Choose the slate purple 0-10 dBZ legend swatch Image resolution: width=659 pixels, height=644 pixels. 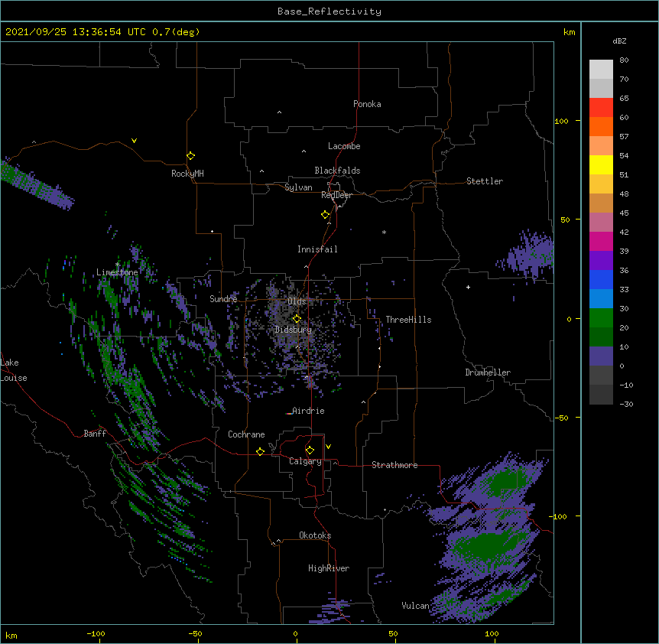[x=601, y=356]
